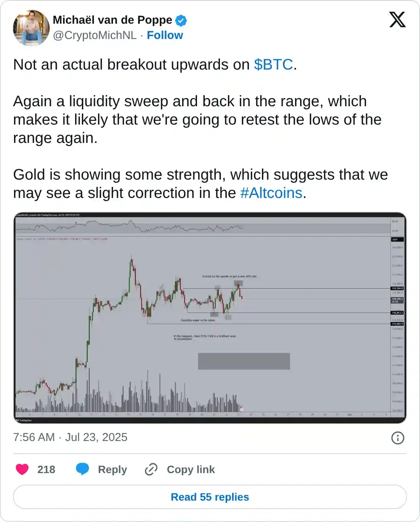The image size is (420, 522).
Task: Open the #Altcoins hashtag link
Action: click(x=271, y=193)
